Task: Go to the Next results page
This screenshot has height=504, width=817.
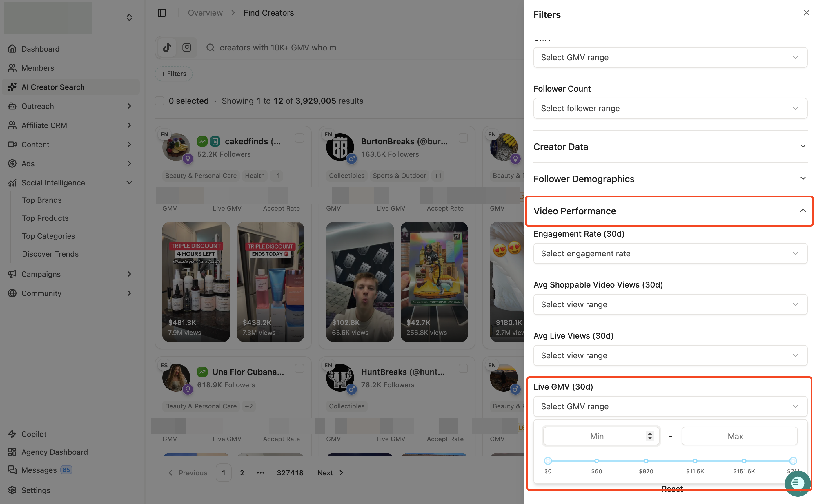Action: pyautogui.click(x=330, y=473)
